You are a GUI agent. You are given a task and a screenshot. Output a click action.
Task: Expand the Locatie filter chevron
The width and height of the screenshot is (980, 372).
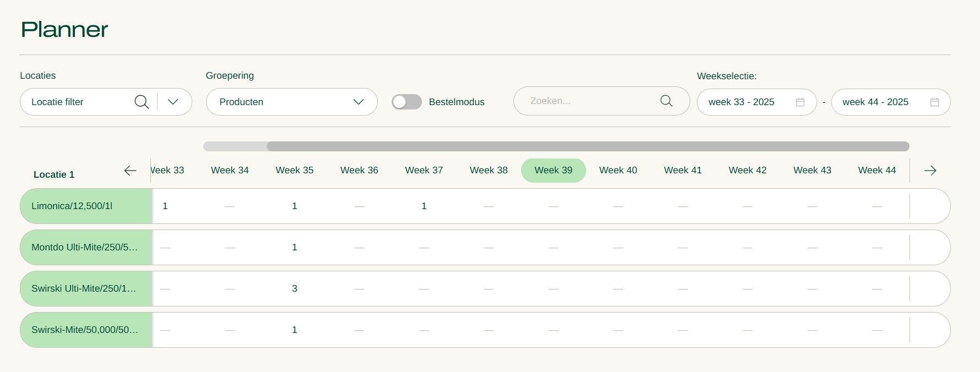coord(173,102)
